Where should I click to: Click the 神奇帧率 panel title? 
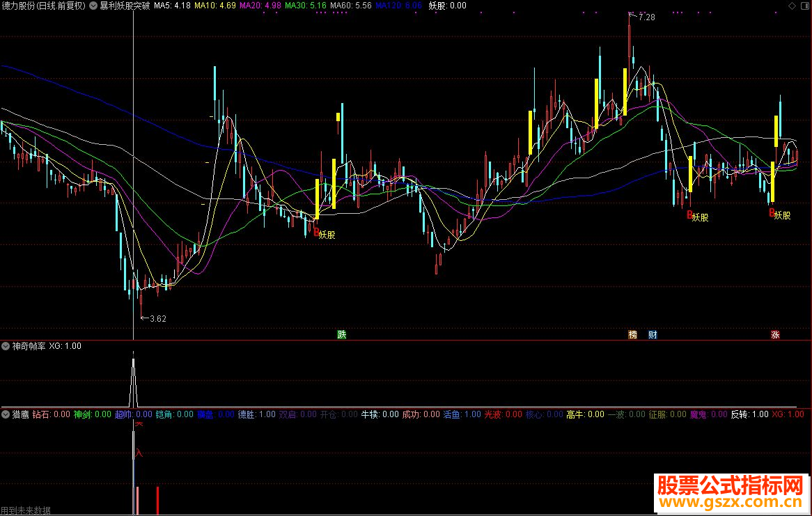(29, 346)
